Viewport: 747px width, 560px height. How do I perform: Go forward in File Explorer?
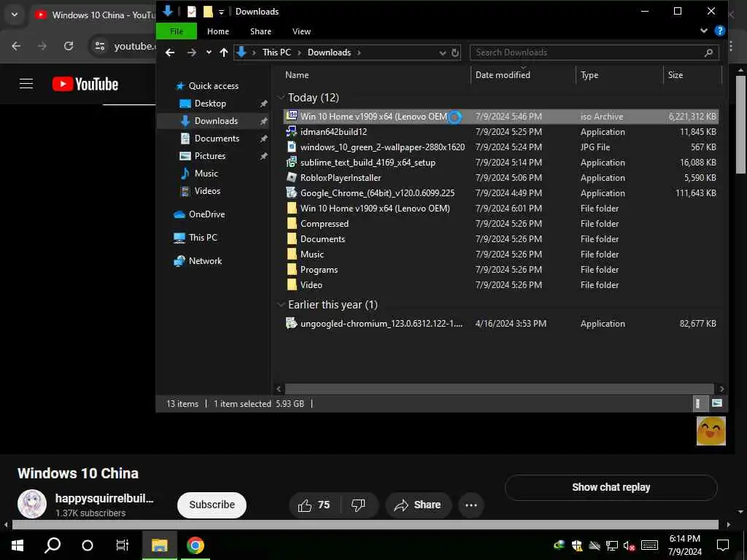(x=192, y=52)
